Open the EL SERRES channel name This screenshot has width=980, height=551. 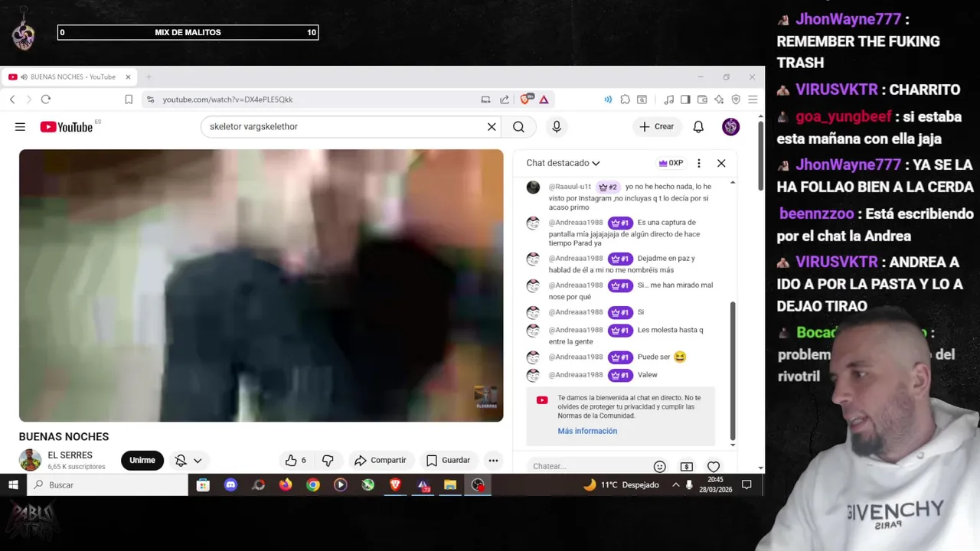coord(70,455)
